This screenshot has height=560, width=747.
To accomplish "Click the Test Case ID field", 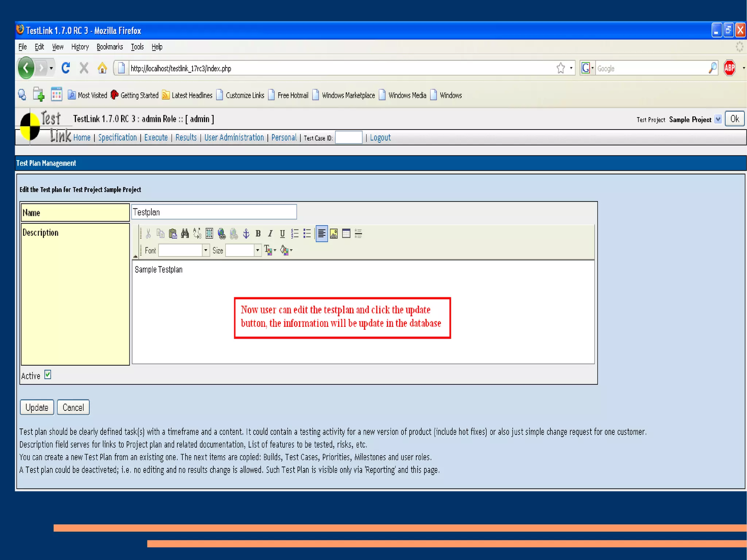I will pyautogui.click(x=349, y=138).
